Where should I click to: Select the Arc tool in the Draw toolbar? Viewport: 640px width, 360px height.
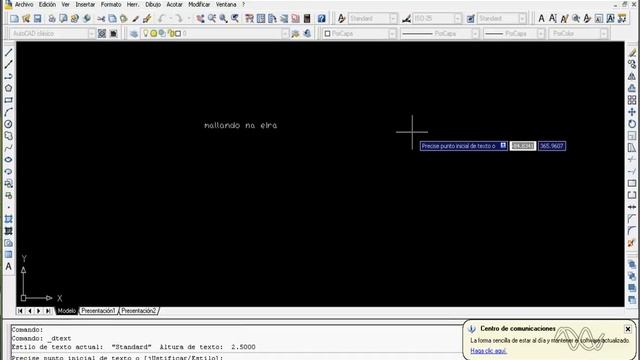click(9, 112)
